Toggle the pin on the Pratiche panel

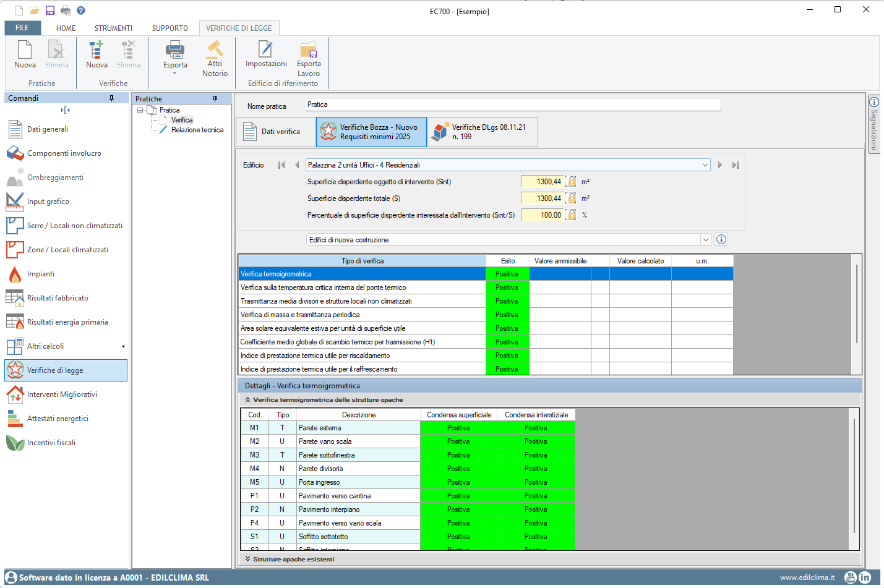click(215, 99)
